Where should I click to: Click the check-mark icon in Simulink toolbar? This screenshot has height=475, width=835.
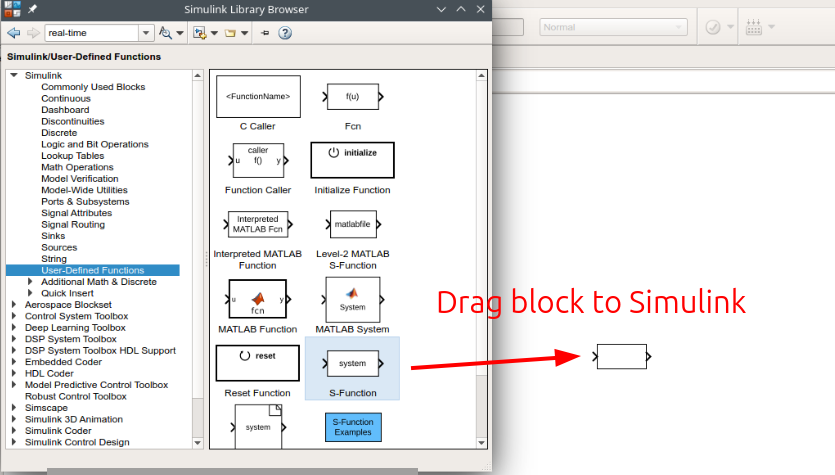713,27
